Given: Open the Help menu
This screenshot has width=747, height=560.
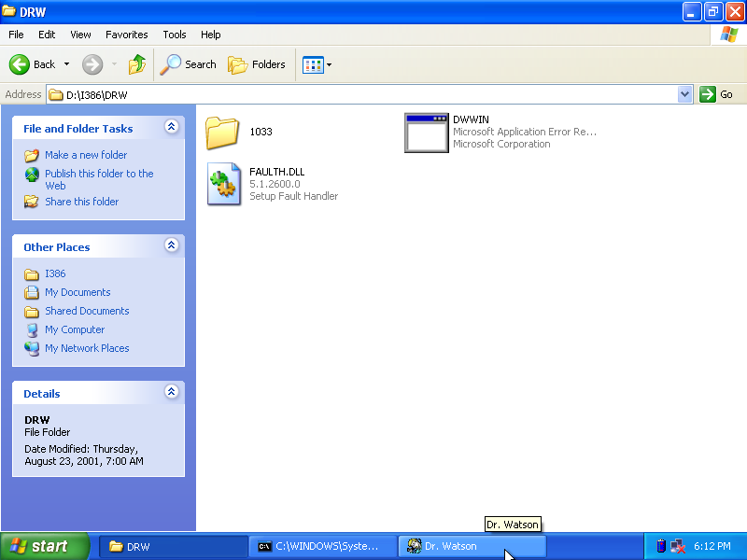Looking at the screenshot, I should click(211, 35).
